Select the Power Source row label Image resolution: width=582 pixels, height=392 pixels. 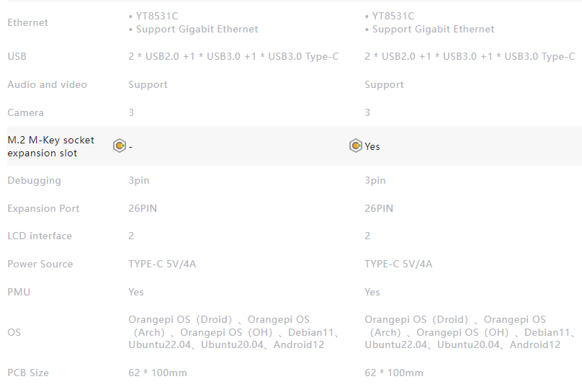click(x=40, y=264)
